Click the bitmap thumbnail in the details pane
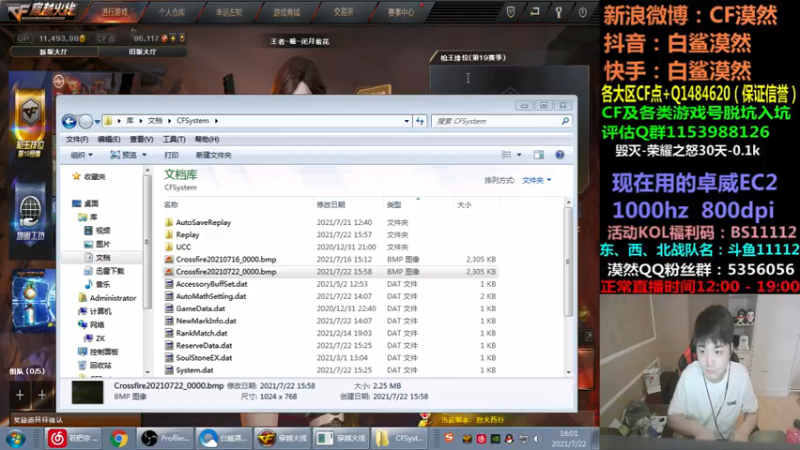Image resolution: width=800 pixels, height=450 pixels. coord(87,392)
